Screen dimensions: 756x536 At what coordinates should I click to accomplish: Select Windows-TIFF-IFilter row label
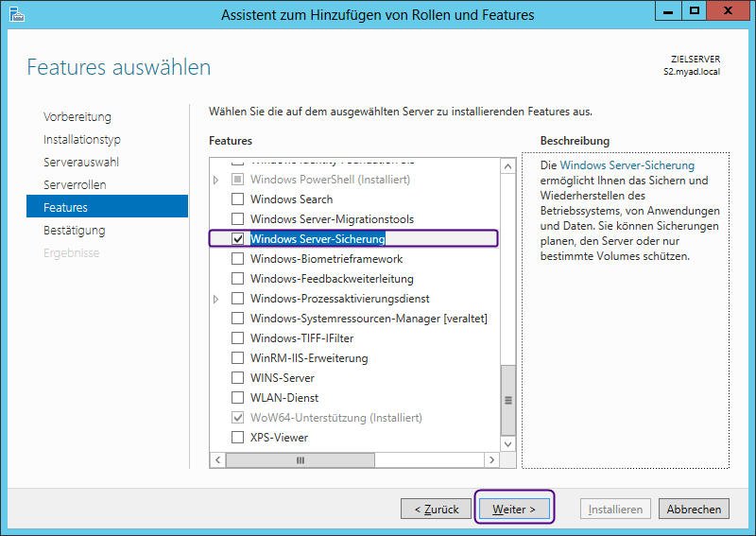301,338
